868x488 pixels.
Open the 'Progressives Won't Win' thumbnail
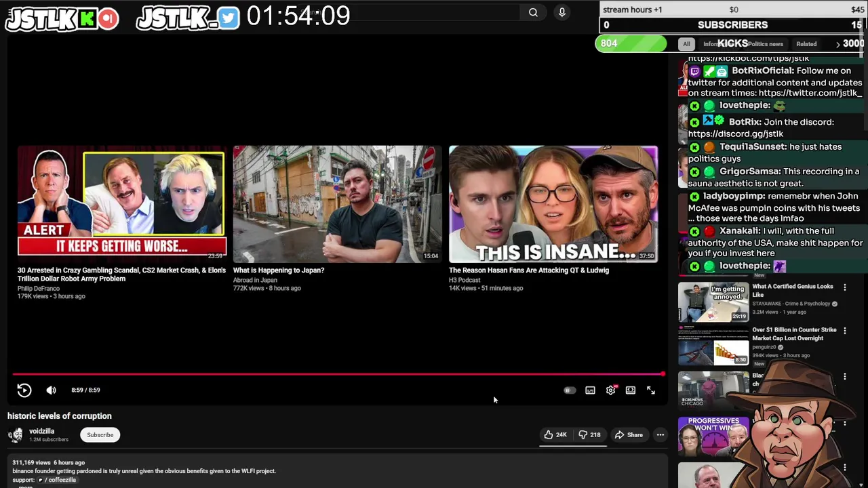[x=713, y=435]
